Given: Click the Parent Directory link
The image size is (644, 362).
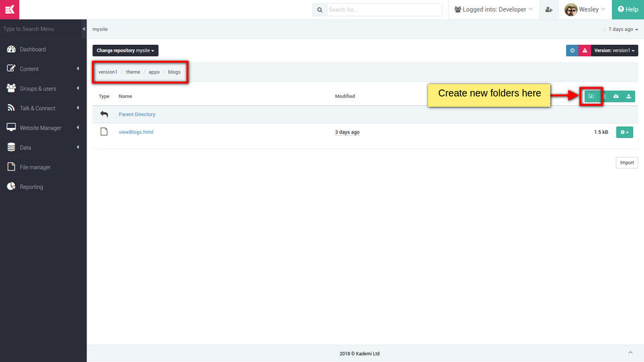Looking at the screenshot, I should (x=137, y=115).
